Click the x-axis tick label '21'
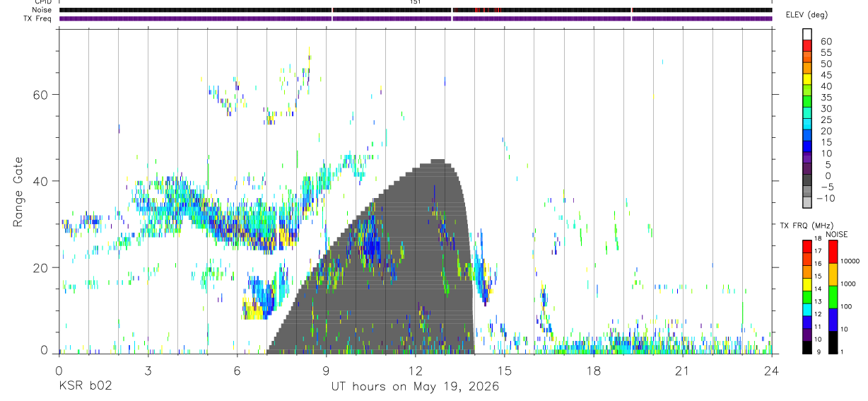 pyautogui.click(x=683, y=371)
